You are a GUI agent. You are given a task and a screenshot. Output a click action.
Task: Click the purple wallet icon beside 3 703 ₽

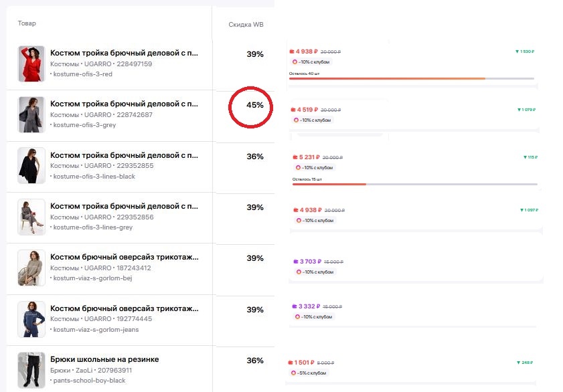[x=295, y=262]
